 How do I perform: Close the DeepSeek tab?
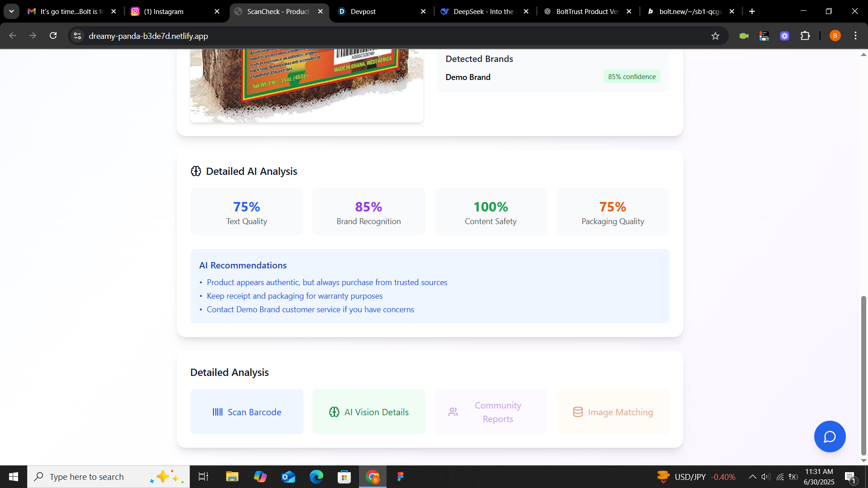[x=526, y=11]
